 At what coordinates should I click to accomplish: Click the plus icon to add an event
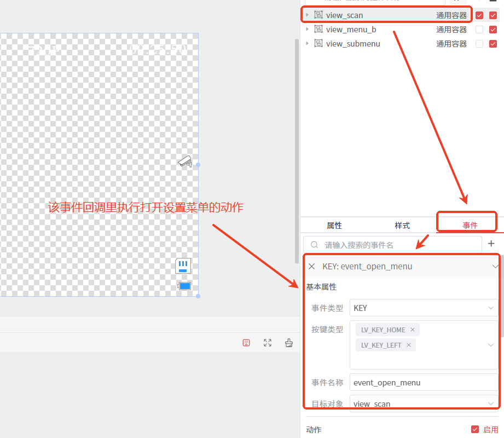click(491, 244)
